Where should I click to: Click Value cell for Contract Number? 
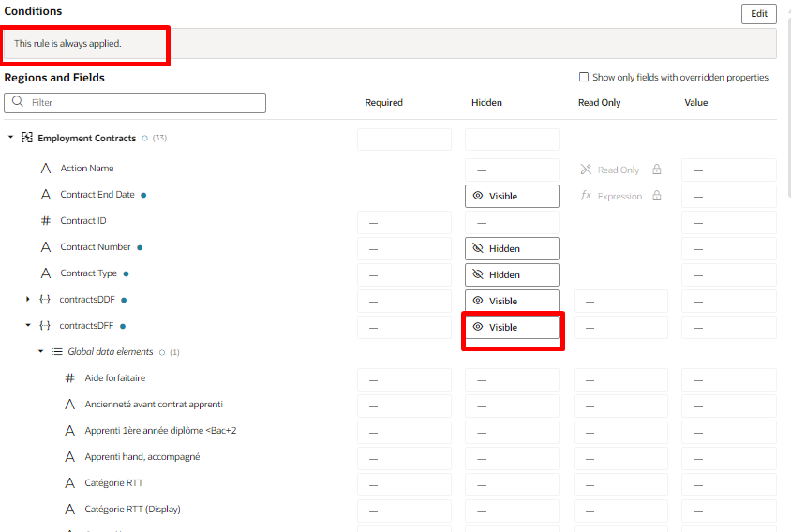(728, 249)
